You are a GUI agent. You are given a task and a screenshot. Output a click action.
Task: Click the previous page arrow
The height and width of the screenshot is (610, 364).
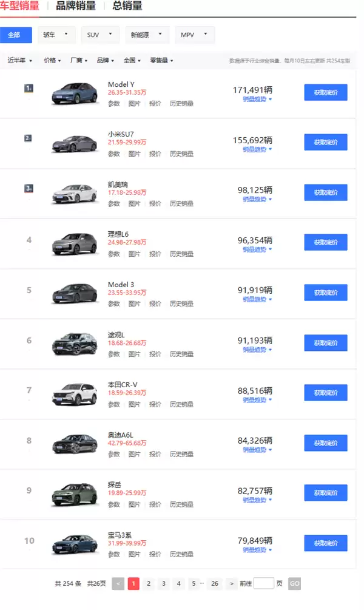tap(118, 583)
